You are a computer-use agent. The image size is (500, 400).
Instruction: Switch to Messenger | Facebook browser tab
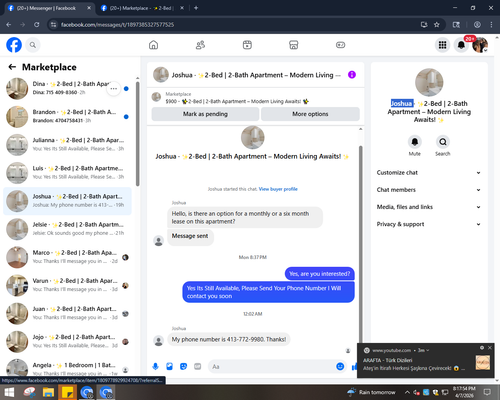coord(47,8)
